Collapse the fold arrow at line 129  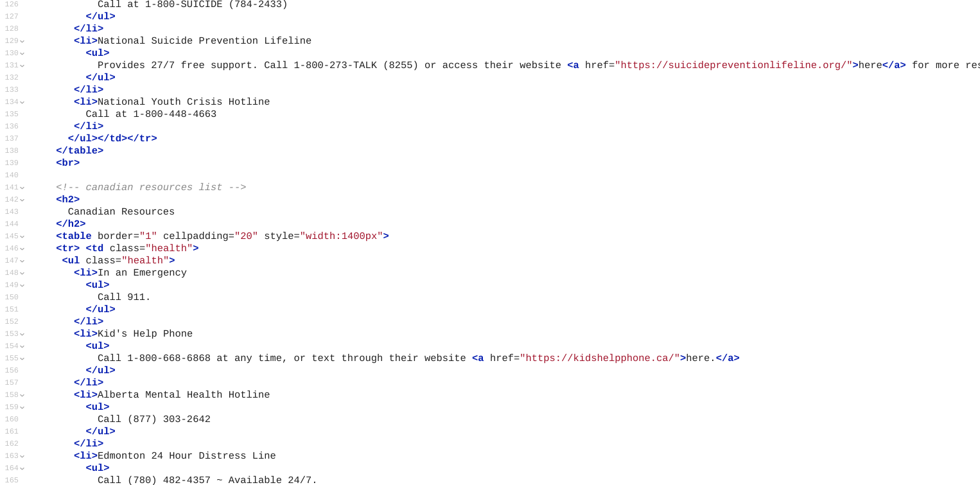pos(22,41)
